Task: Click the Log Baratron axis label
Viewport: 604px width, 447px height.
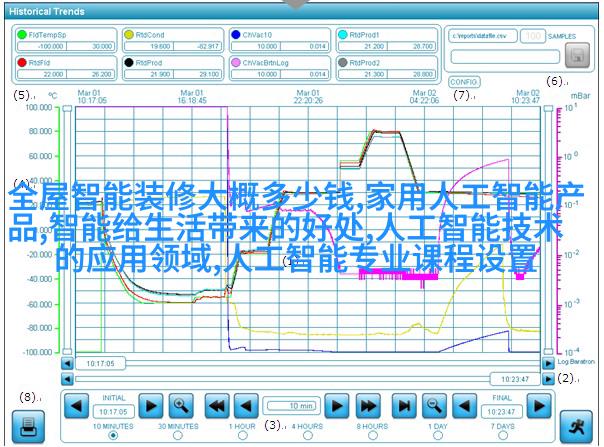Action: click(x=576, y=361)
